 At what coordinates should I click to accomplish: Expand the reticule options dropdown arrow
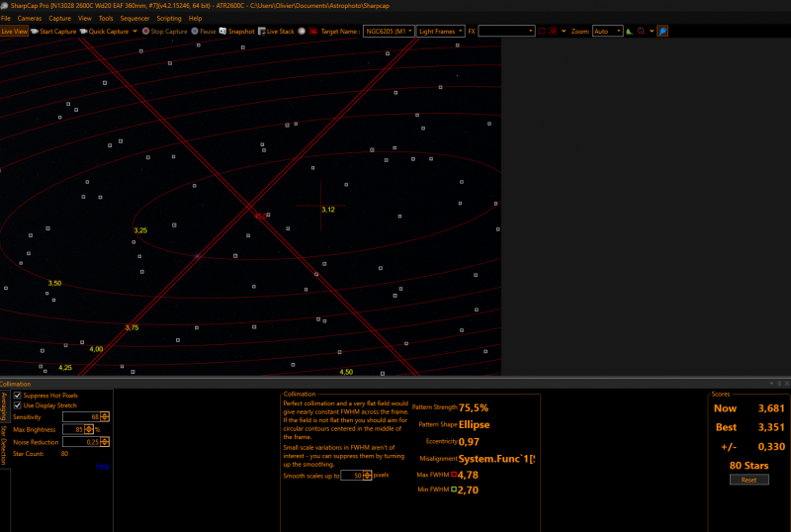tap(564, 32)
